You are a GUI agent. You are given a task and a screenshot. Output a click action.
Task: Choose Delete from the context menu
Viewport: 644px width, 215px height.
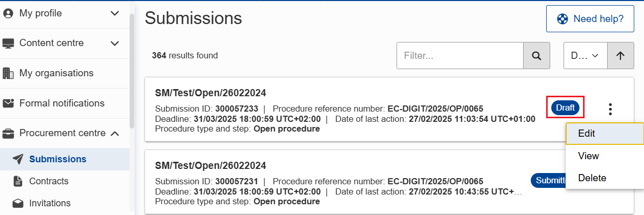pos(592,178)
